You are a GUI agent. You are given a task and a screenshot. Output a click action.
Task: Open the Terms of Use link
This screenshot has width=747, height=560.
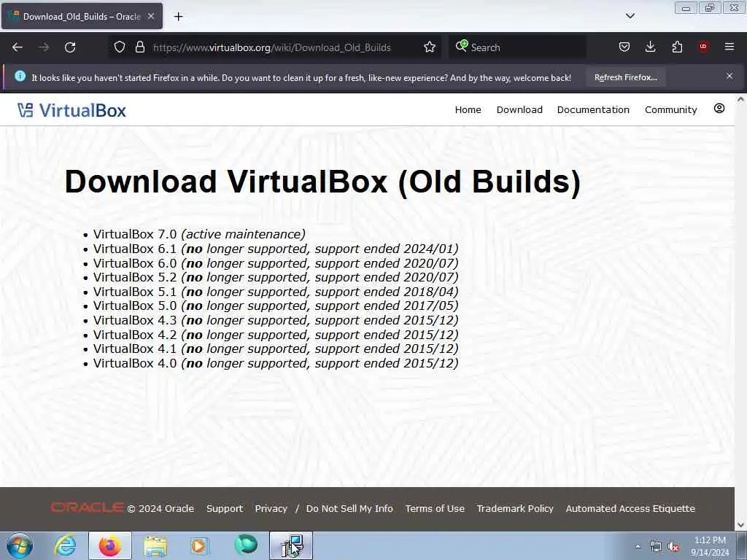click(435, 508)
